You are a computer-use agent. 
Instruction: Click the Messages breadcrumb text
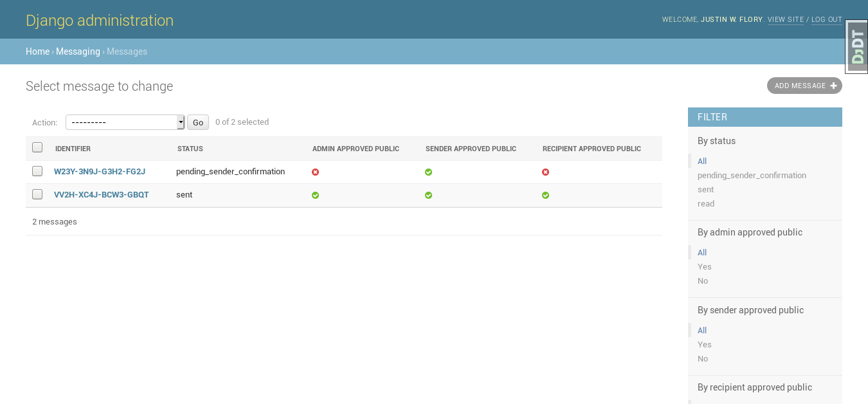point(127,51)
